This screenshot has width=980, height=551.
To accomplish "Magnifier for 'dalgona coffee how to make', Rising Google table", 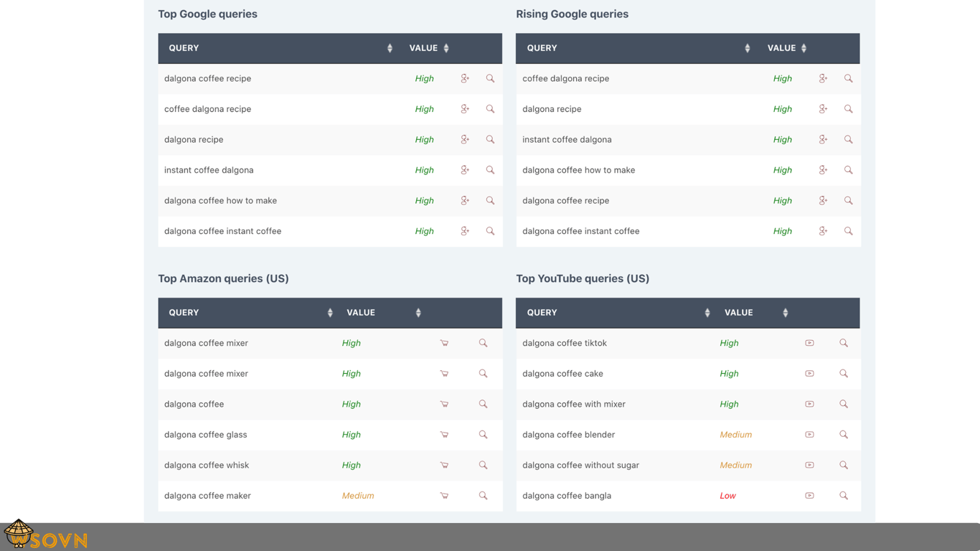I will 848,170.
